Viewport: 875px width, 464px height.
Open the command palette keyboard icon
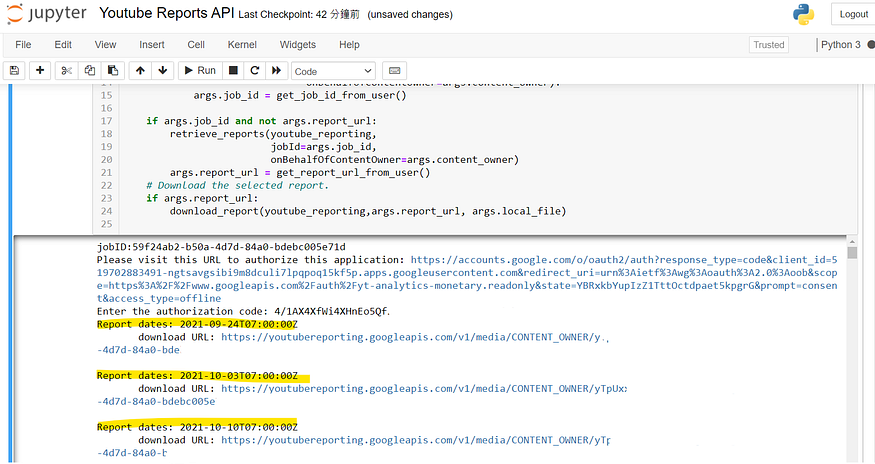click(395, 70)
